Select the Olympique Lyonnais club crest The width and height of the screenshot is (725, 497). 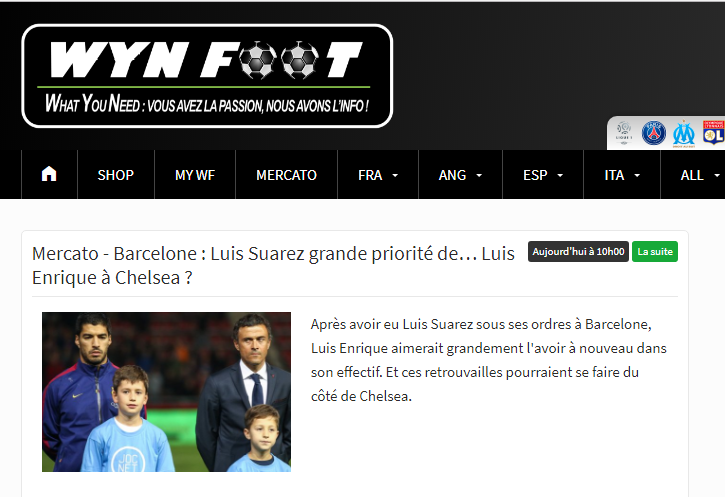[713, 133]
